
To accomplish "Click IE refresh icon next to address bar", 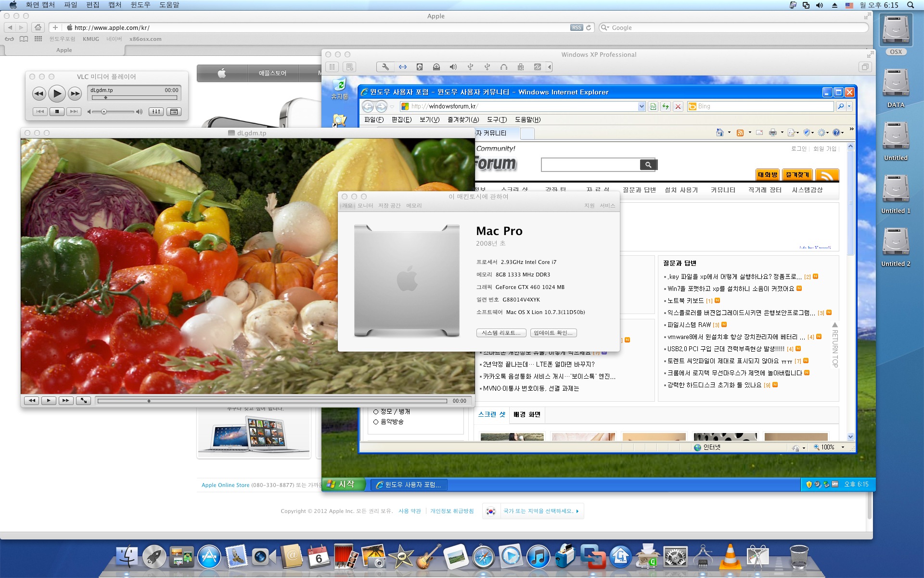I will (666, 106).
